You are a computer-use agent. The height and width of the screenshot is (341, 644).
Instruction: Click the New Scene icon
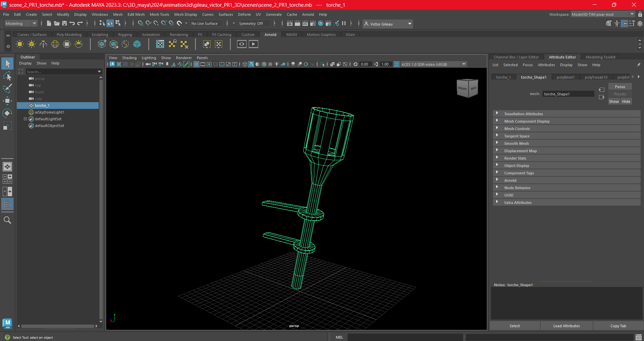click(49, 23)
